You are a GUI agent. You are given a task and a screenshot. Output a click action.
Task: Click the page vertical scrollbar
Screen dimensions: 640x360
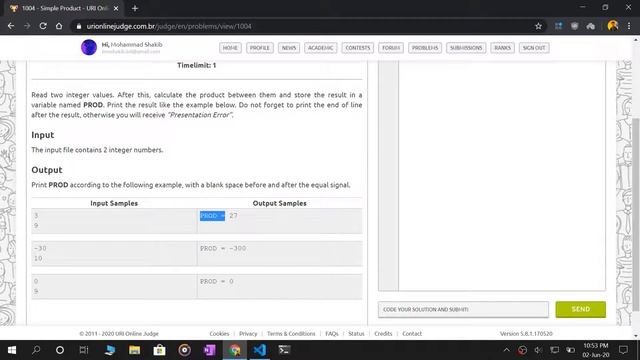point(636,214)
